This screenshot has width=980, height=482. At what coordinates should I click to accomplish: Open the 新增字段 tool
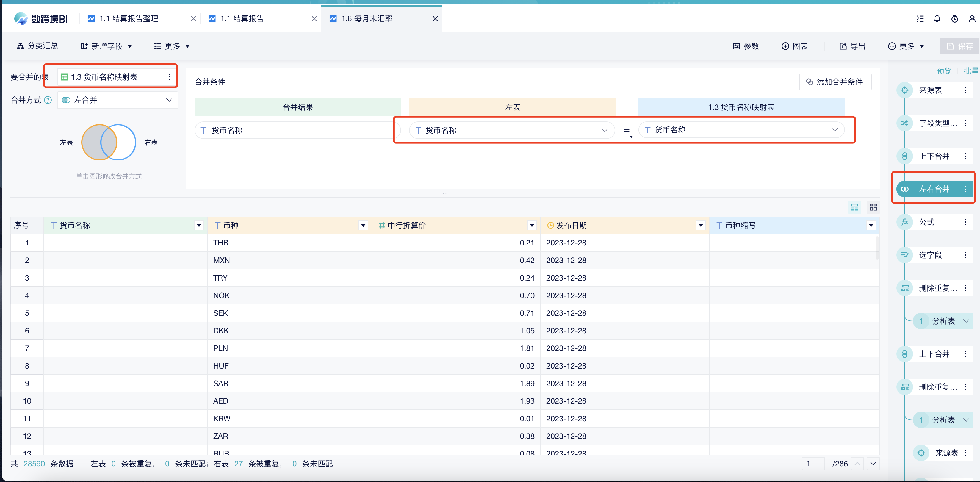106,46
